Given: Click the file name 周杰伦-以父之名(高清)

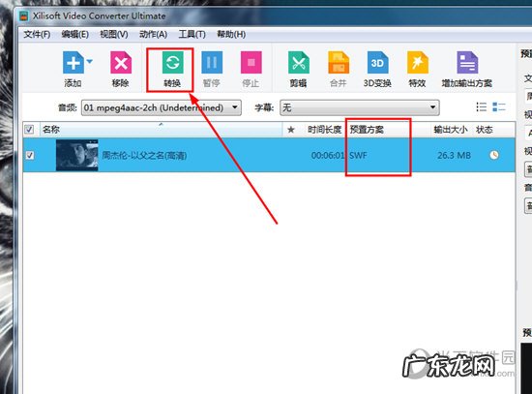Looking at the screenshot, I should (x=144, y=156).
